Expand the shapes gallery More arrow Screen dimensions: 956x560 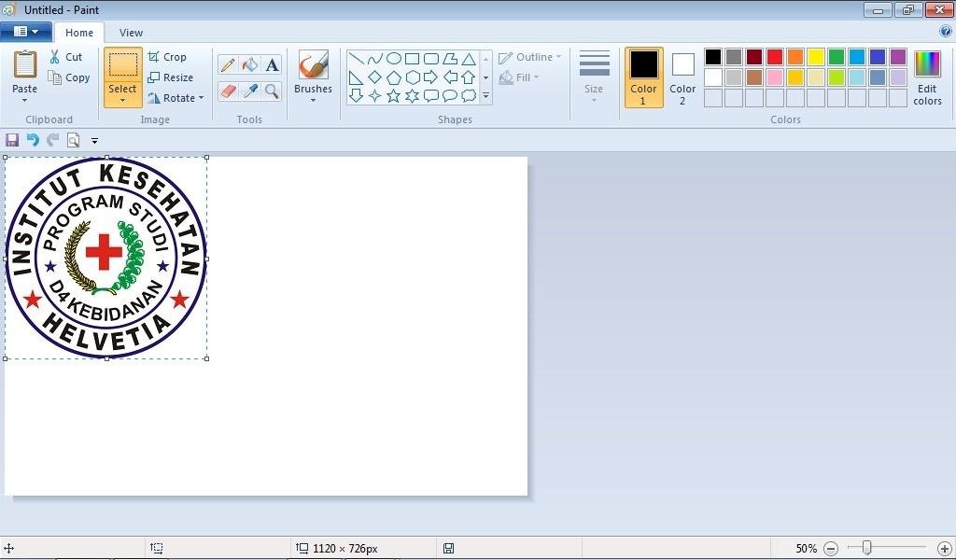[485, 96]
